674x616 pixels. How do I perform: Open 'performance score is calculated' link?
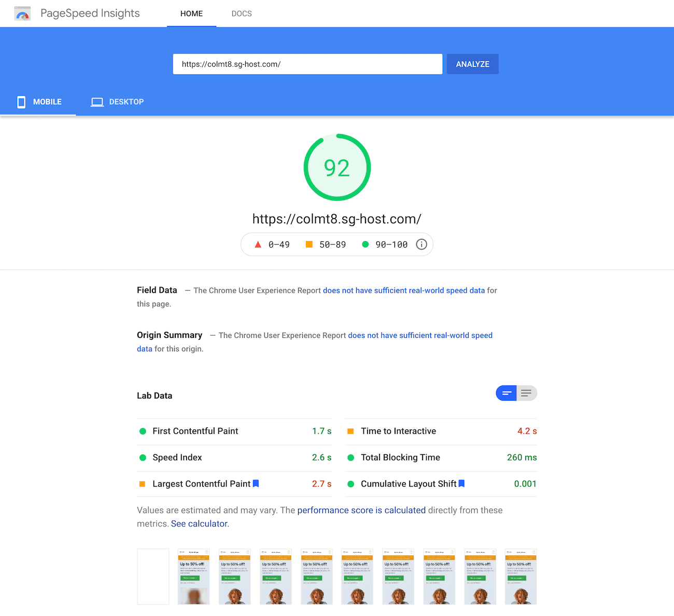click(361, 510)
